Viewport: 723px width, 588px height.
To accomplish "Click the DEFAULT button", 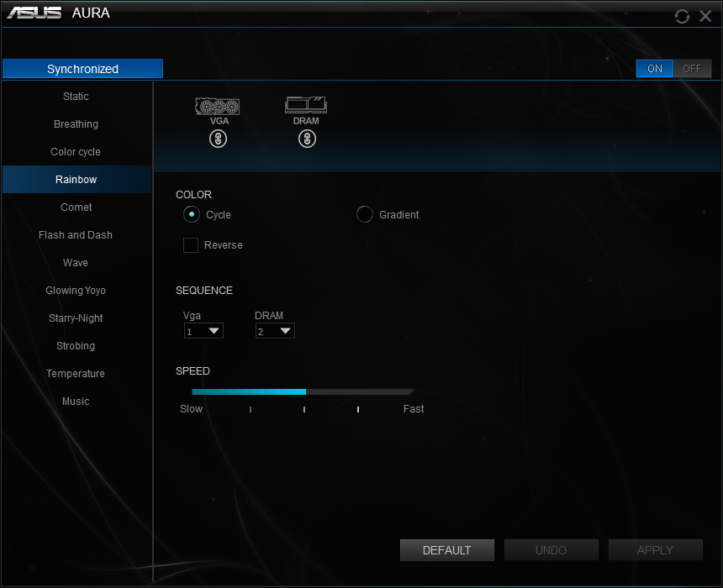I will (446, 550).
